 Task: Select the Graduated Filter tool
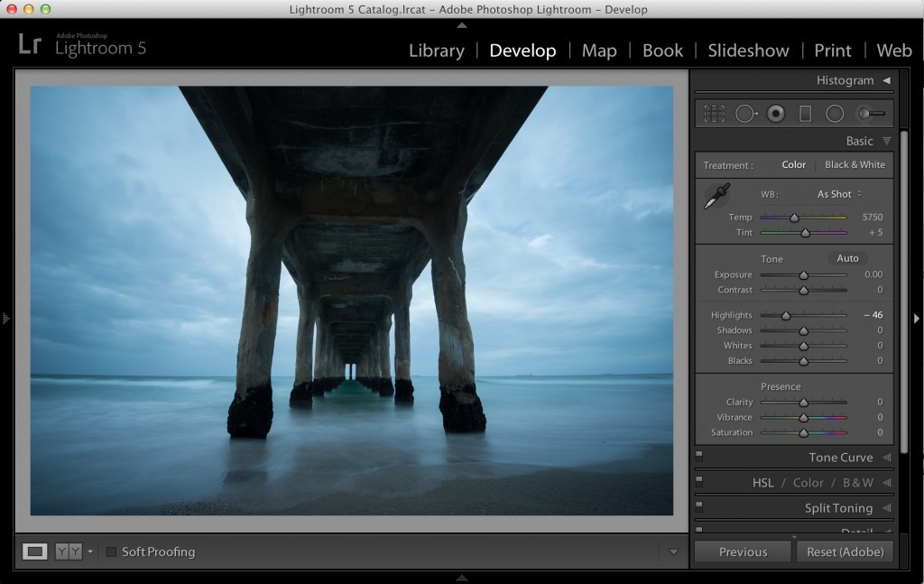point(805,114)
